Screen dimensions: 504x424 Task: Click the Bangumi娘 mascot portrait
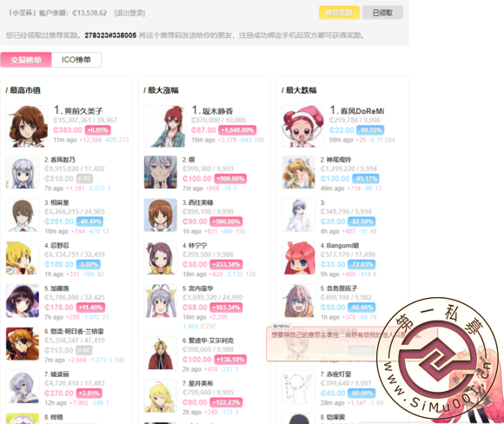click(298, 258)
